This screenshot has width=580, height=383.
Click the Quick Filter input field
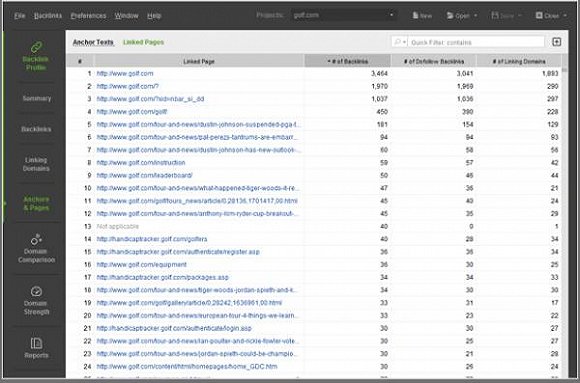coord(477,42)
